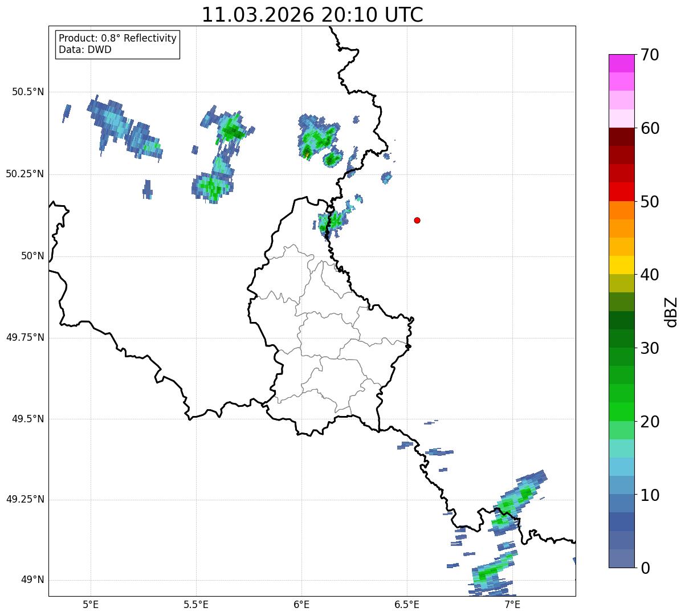Screen dimensions: 685x616
Task: Click the 50.25°N latitude label
Action: click(x=25, y=174)
